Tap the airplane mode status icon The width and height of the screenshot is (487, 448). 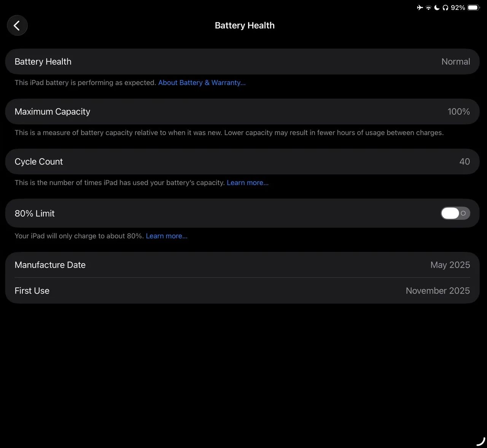(x=420, y=8)
